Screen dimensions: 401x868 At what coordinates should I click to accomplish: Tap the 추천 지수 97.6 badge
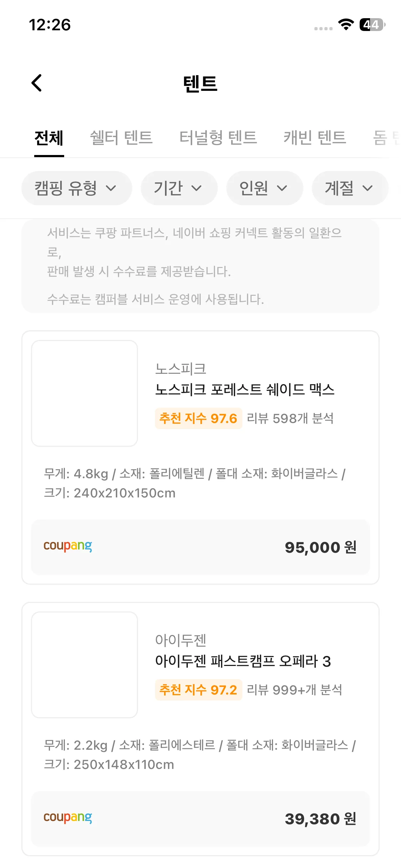[198, 418]
